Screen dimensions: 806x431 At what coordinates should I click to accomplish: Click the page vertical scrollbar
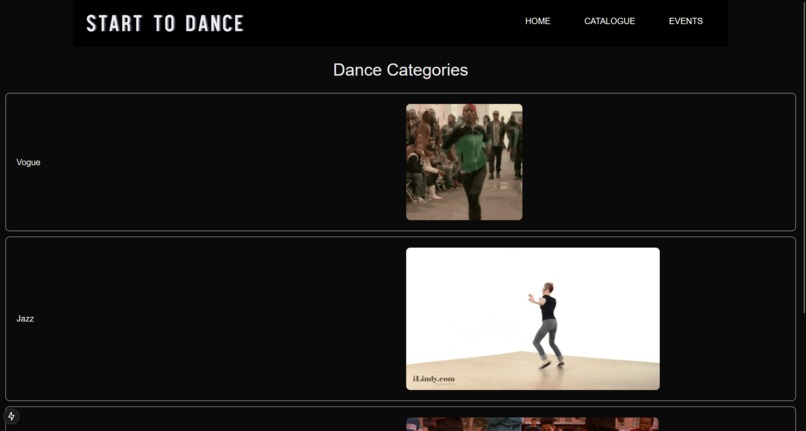(x=803, y=156)
